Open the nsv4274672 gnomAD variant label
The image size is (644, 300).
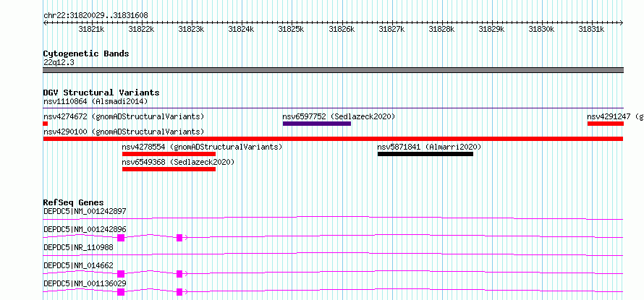(124, 116)
